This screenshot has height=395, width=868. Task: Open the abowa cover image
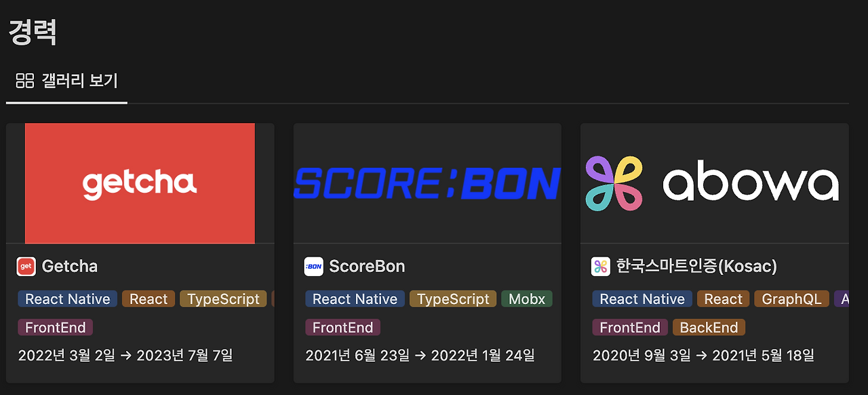coord(715,183)
